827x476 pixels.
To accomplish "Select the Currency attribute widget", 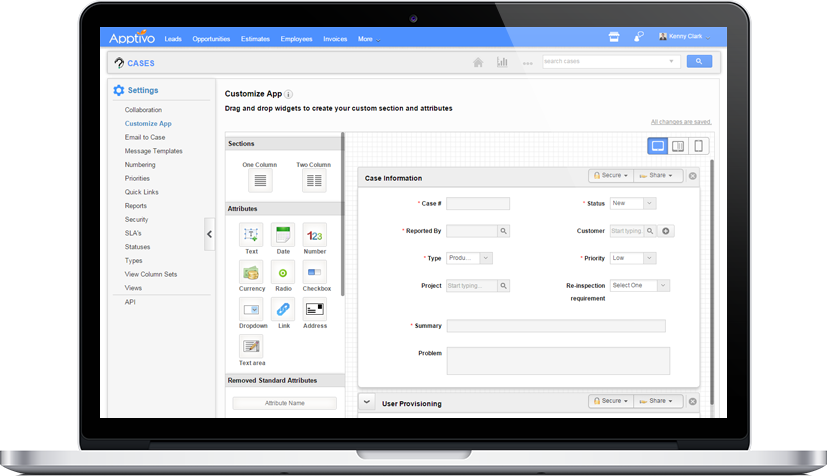I will pyautogui.click(x=251, y=272).
